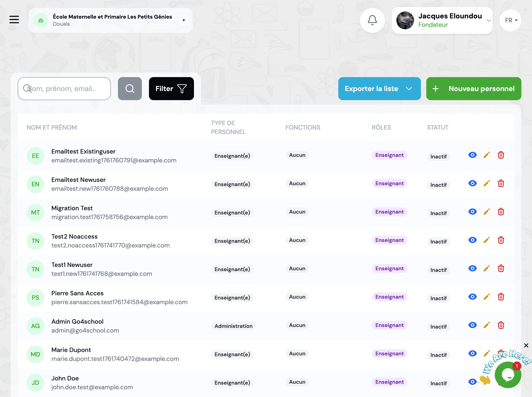Edit Emailtest Existinguser with pencil icon

(x=487, y=155)
